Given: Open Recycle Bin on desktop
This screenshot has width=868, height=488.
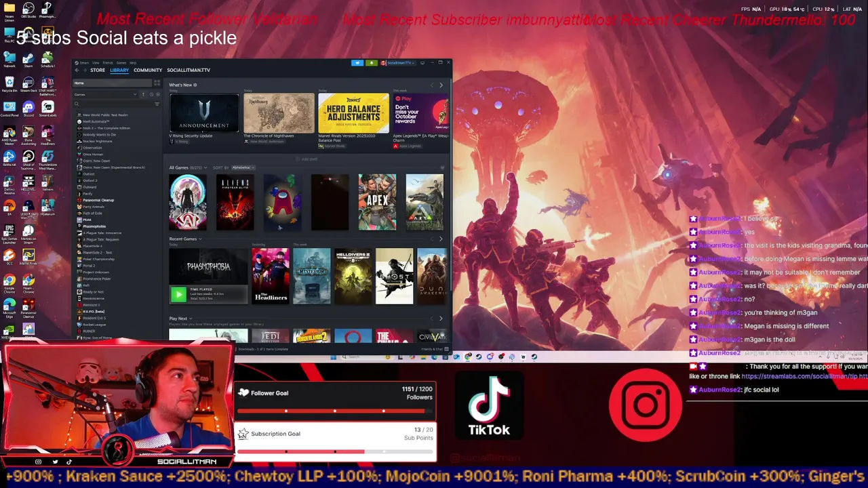Looking at the screenshot, I should coord(9,83).
